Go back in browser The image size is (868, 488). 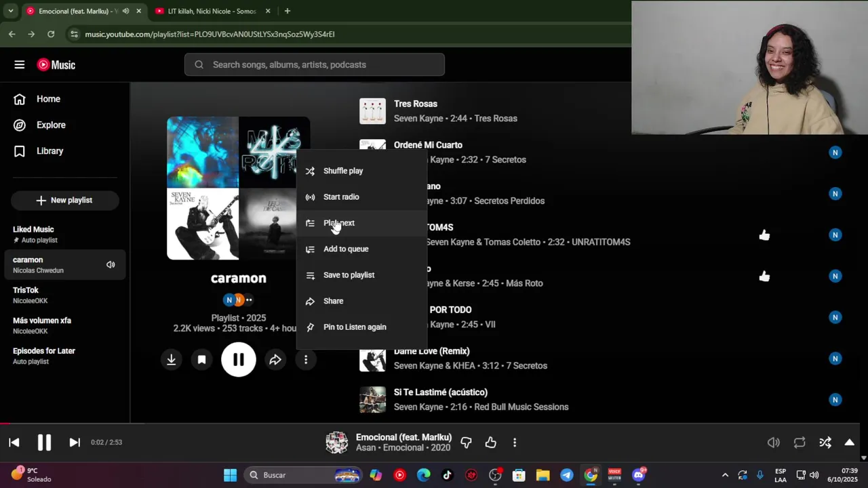tap(12, 34)
